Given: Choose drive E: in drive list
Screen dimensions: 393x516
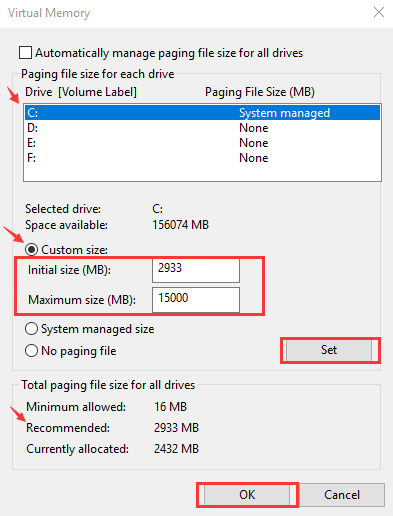Looking at the screenshot, I should point(202,143).
